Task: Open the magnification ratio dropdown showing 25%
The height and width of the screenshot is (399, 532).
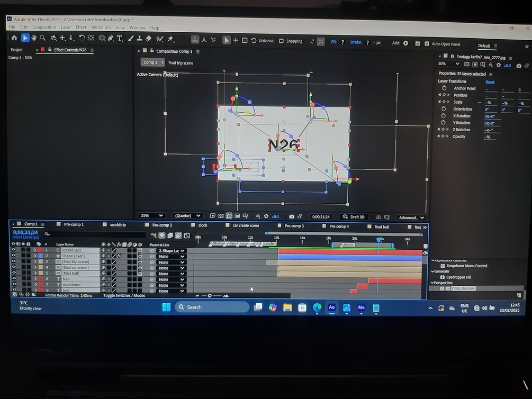Action: point(152,215)
